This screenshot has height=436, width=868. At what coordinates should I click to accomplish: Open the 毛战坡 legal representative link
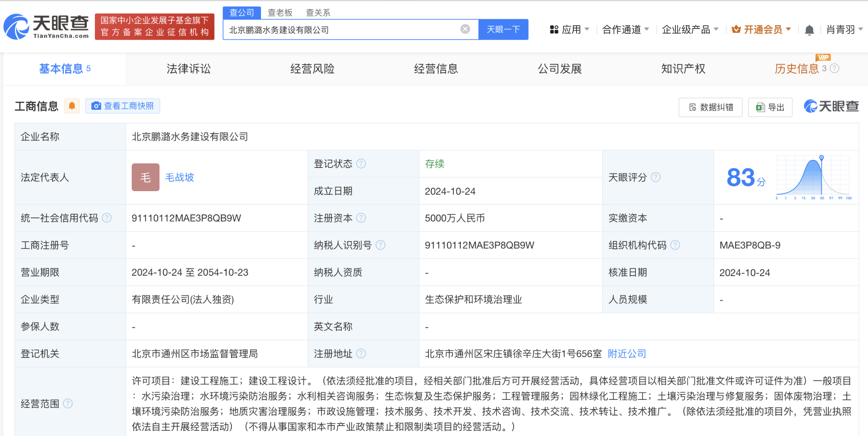tap(179, 178)
